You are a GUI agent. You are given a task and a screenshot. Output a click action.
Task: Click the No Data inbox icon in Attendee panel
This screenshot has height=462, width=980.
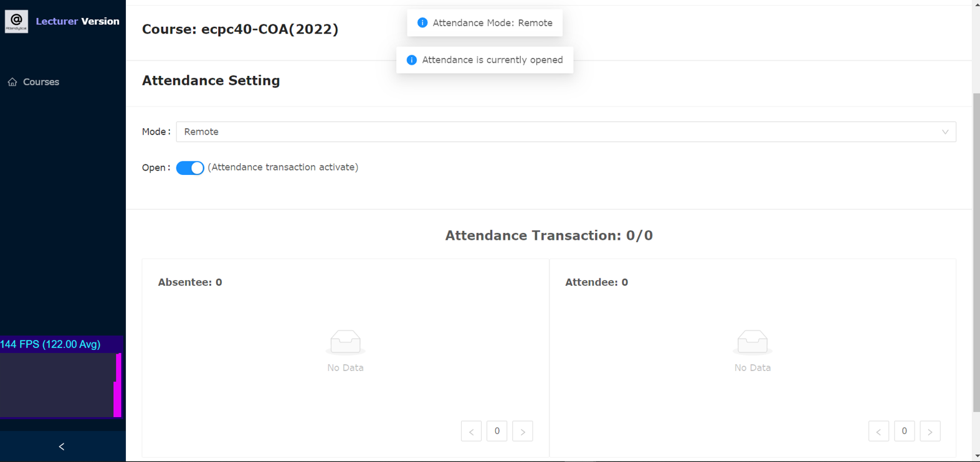point(753,342)
